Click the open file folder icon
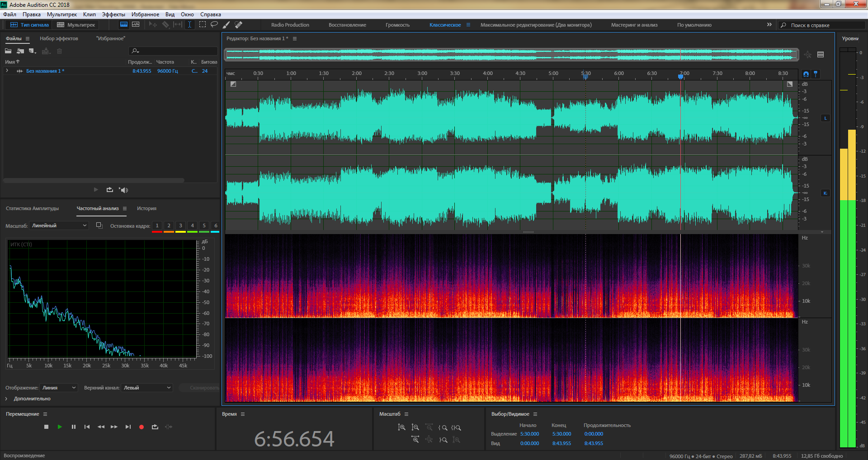This screenshot has height=460, width=868. (8, 51)
